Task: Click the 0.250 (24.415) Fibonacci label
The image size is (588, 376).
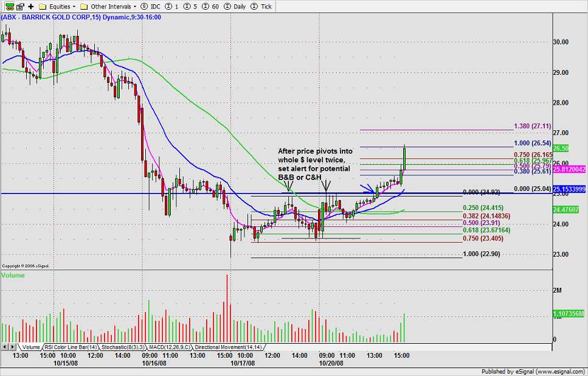Action: (483, 207)
